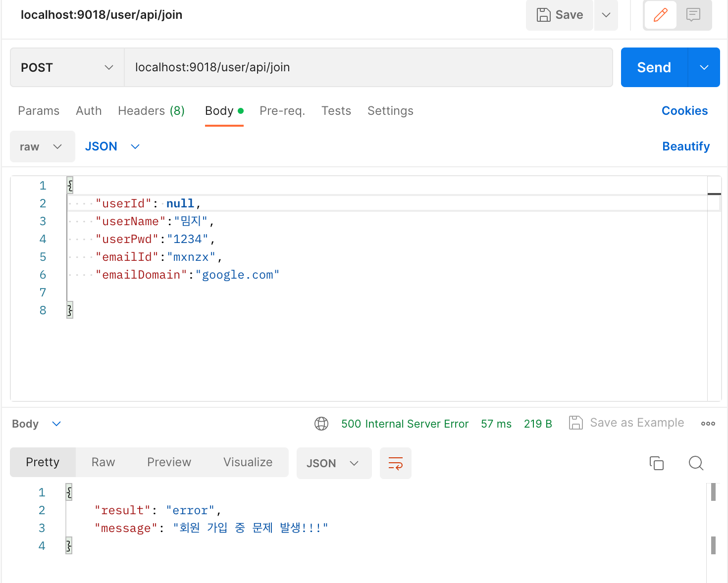Copy the response with the copy icon
The height and width of the screenshot is (583, 728).
coord(657,463)
